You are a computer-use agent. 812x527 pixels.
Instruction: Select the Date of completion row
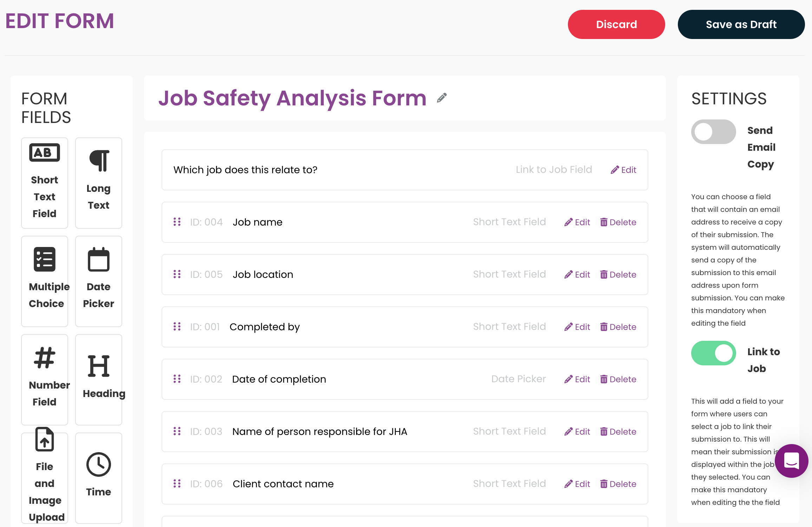(x=405, y=379)
